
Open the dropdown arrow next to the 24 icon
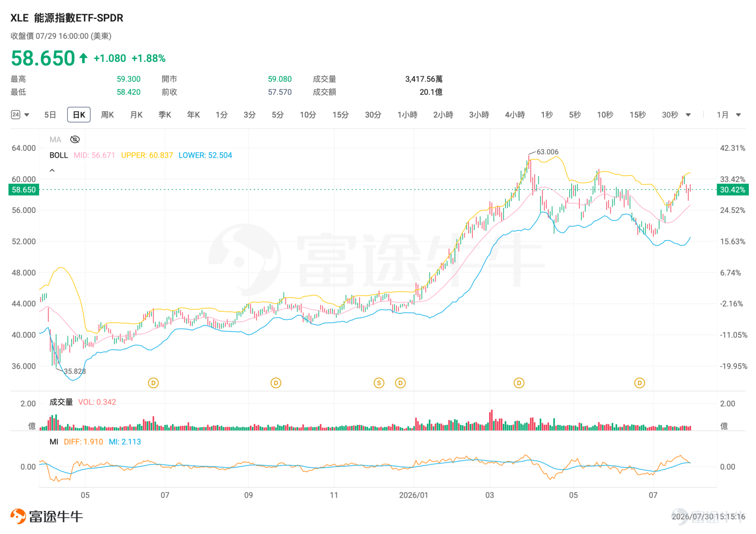27,115
